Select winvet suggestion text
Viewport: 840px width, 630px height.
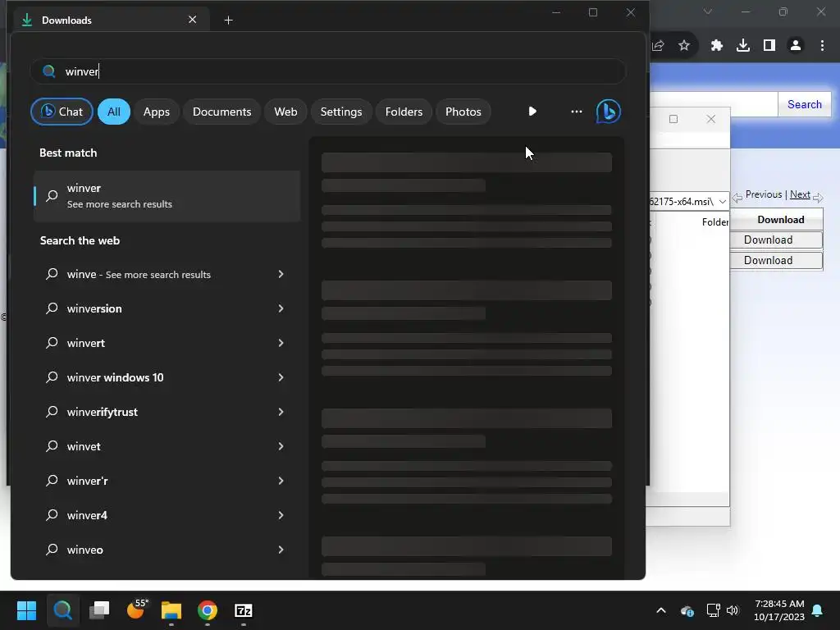[x=84, y=446]
